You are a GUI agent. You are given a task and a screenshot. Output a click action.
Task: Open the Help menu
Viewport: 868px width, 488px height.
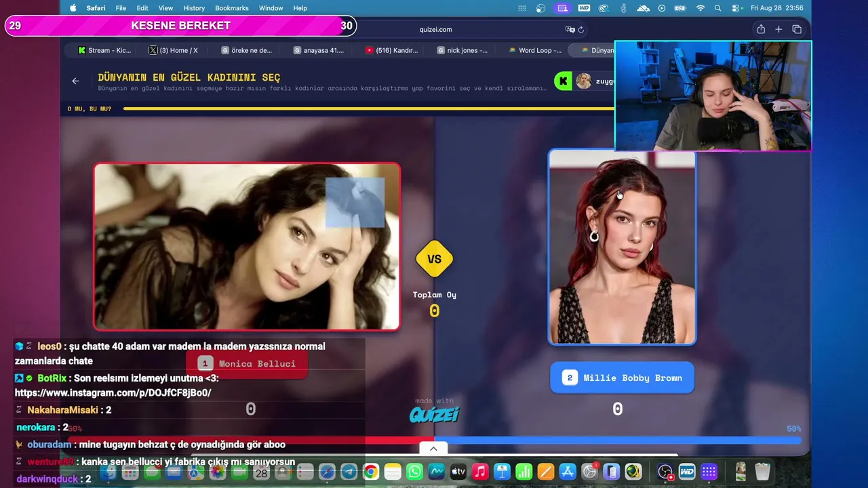click(300, 8)
